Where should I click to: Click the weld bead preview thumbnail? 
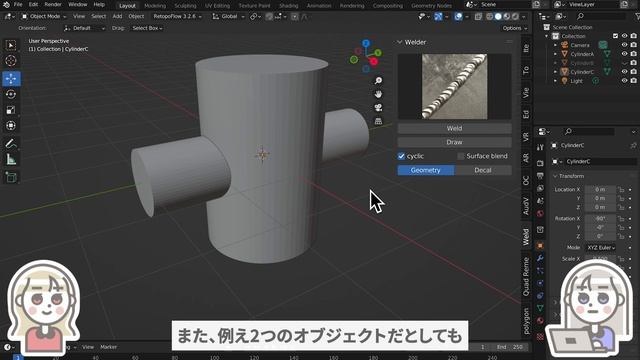pos(454,87)
